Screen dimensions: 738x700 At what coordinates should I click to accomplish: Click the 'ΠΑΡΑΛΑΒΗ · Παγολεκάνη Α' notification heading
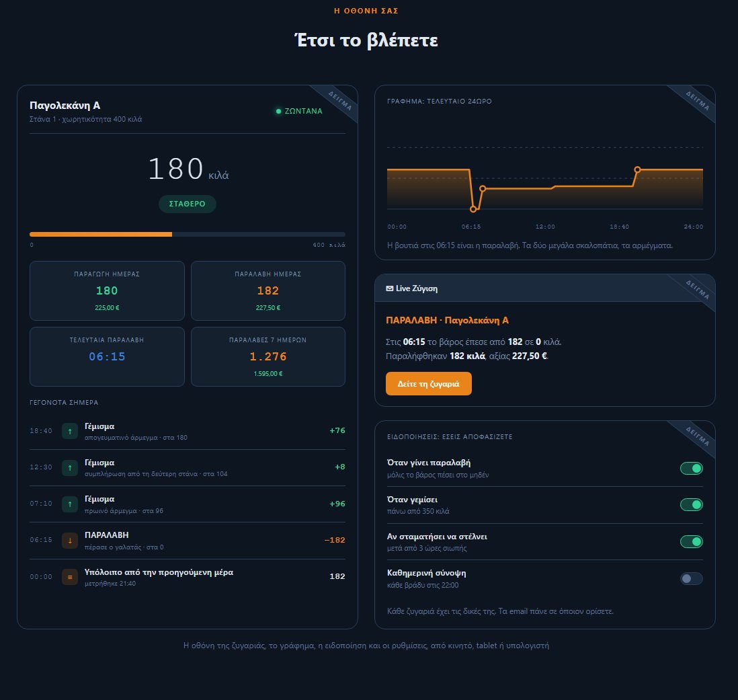[447, 320]
